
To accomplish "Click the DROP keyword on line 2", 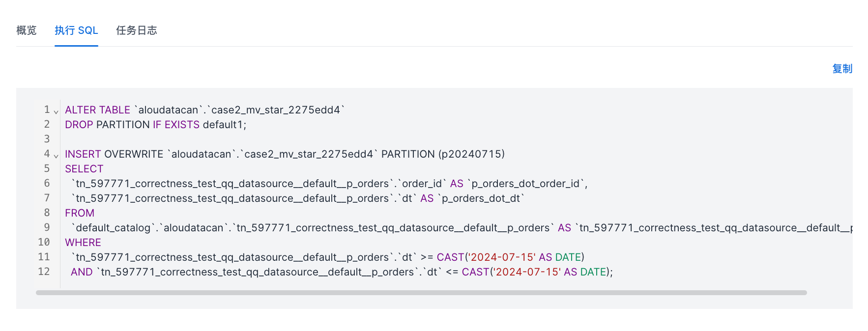I will pos(79,125).
